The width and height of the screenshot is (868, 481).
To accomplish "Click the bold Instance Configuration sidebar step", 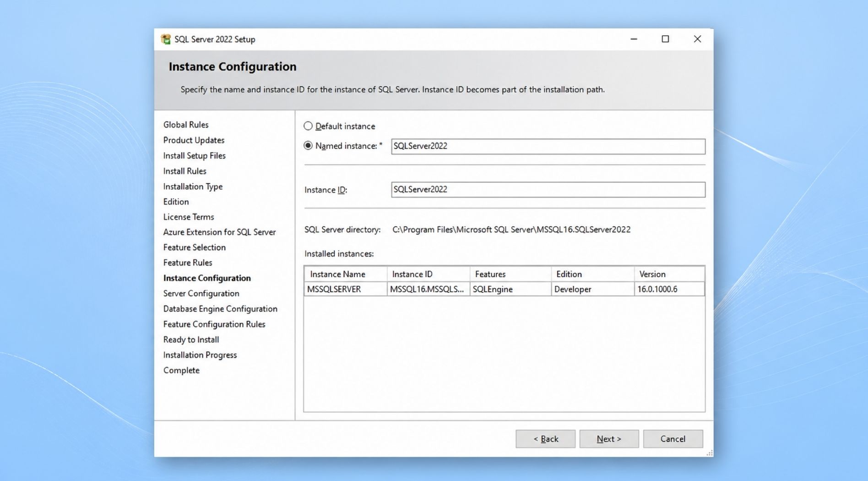I will pyautogui.click(x=207, y=278).
